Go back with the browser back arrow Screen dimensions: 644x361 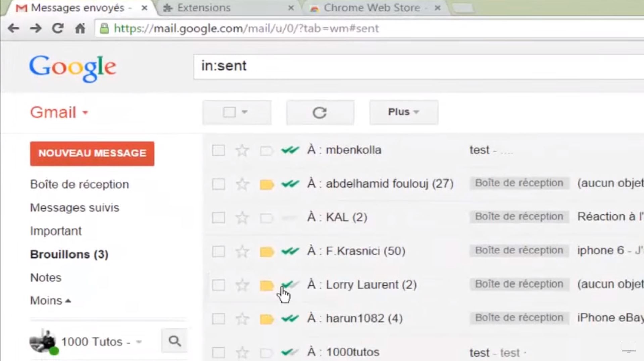point(13,28)
